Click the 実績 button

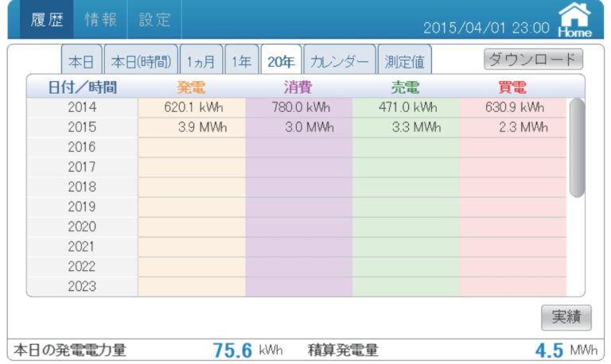click(x=566, y=317)
